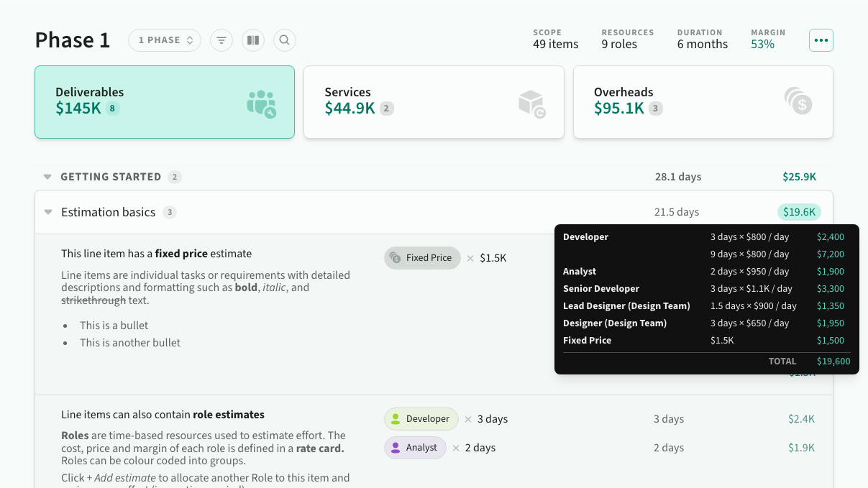Viewport: 868px width, 488px height.
Task: Remove the Fixed Price estimate x
Action: [x=470, y=258]
